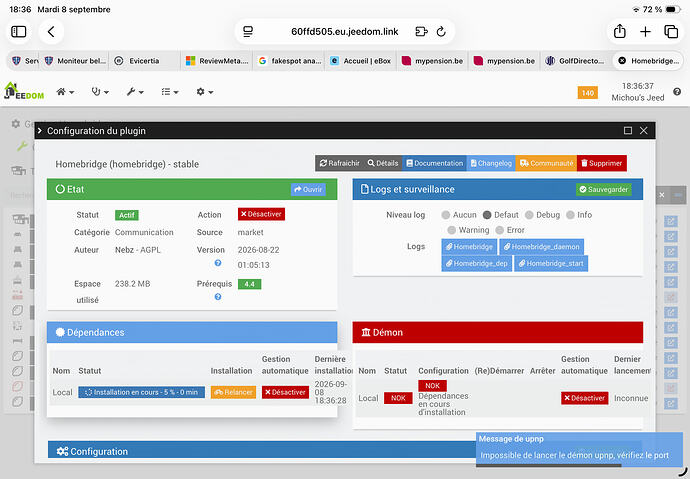Screen dimensions: 690x479
Task: Collapse the dialog with title chevron
Action: [40, 131]
